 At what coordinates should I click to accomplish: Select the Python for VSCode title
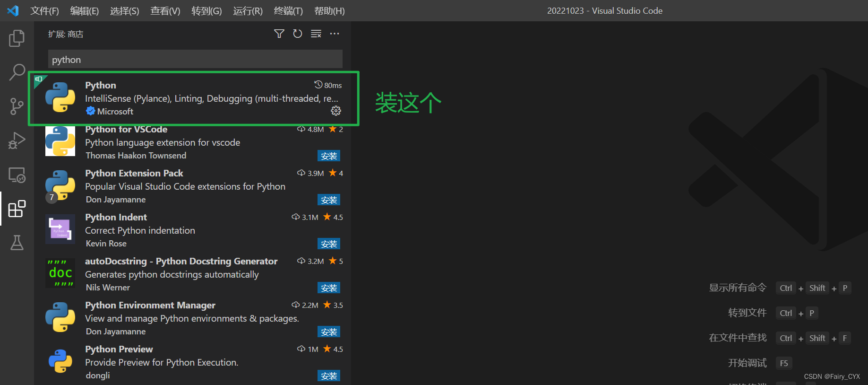(126, 130)
